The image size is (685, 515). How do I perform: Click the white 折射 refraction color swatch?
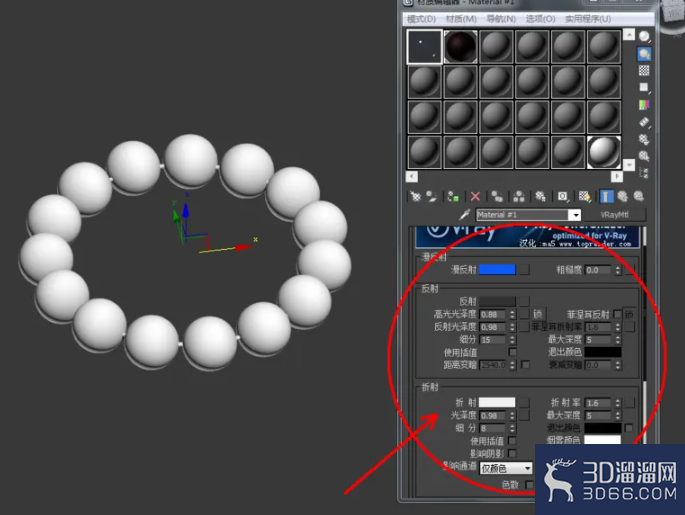497,402
